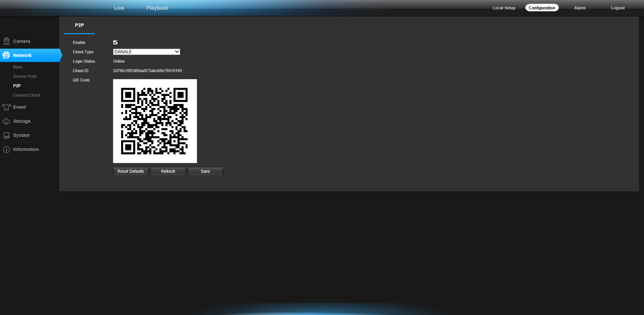Viewport: 644px width, 315px height.
Task: Click the Reset Defaults button
Action: pyautogui.click(x=131, y=171)
